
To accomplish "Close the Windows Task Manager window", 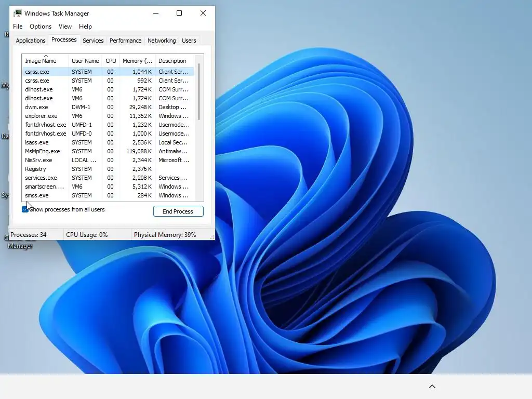I will (203, 13).
